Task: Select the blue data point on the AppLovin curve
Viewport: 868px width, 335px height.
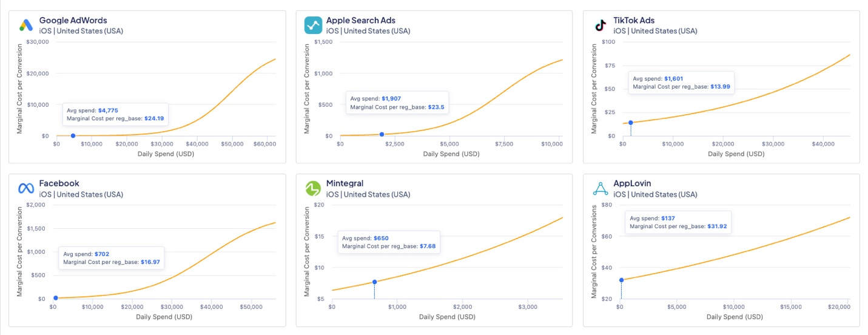Action: tap(621, 280)
